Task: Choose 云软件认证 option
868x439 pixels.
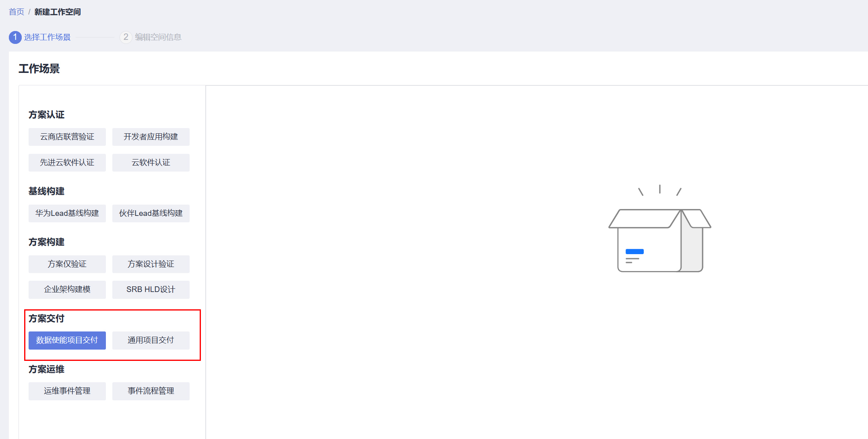Action: click(x=151, y=163)
